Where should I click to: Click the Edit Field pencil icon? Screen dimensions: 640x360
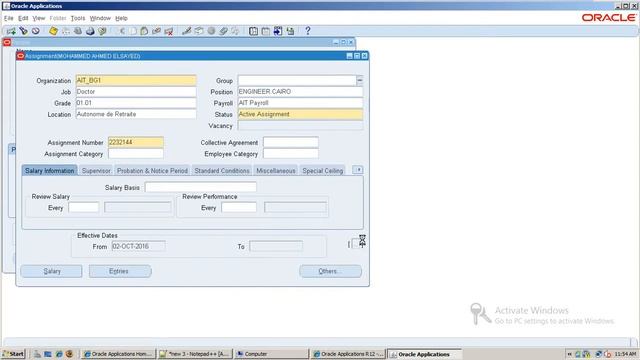187,31
